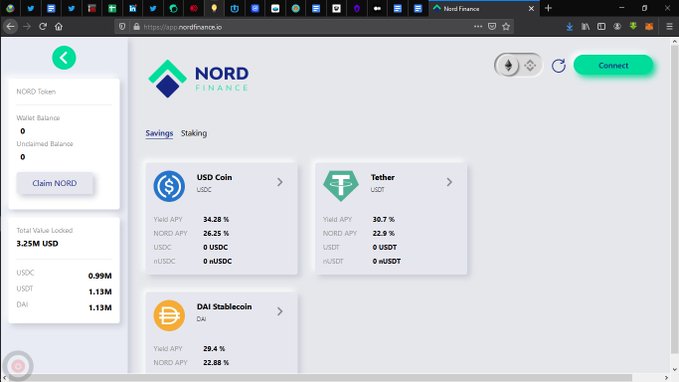679x382 pixels.
Task: Expand USD Coin card chevron
Action: point(280,182)
